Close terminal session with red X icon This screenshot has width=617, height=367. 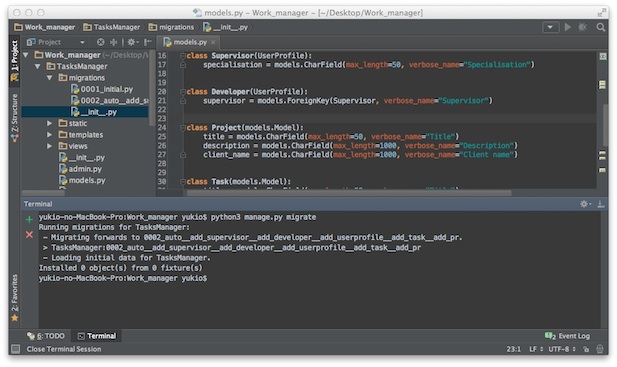(x=29, y=235)
